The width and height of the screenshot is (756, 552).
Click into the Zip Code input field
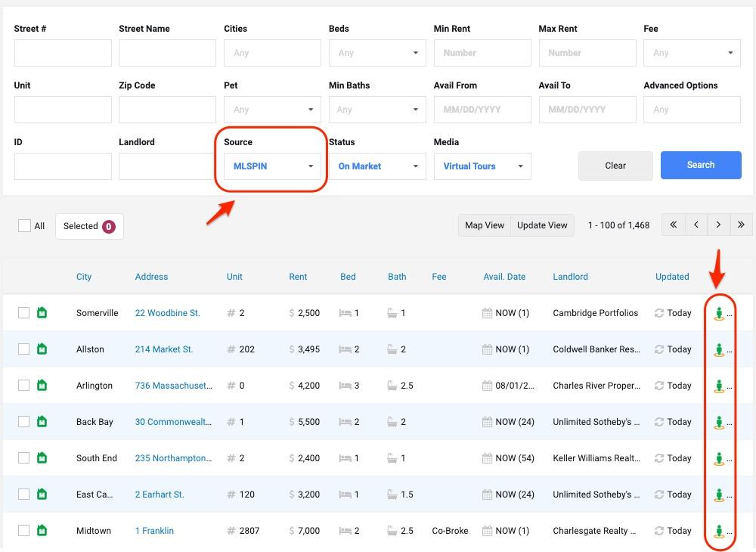[167, 110]
